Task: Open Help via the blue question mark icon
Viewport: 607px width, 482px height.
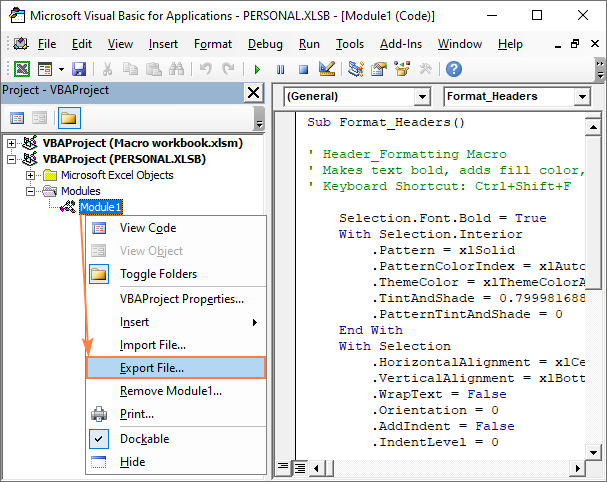Action: pyautogui.click(x=454, y=69)
